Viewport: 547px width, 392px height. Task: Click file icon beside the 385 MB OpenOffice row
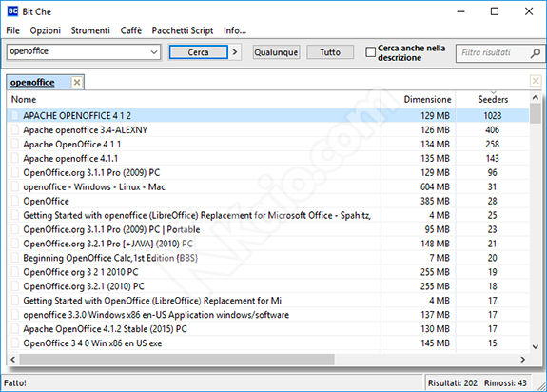click(15, 201)
